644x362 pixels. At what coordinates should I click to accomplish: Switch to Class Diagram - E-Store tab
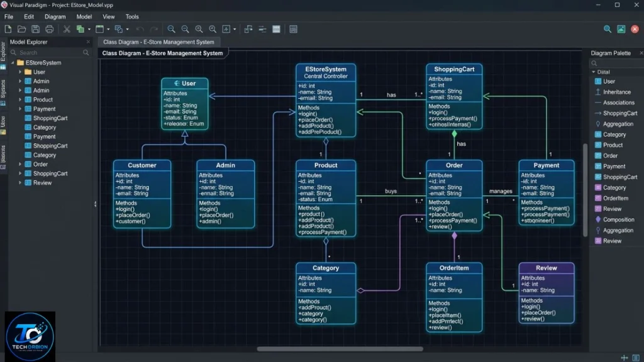coord(158,42)
